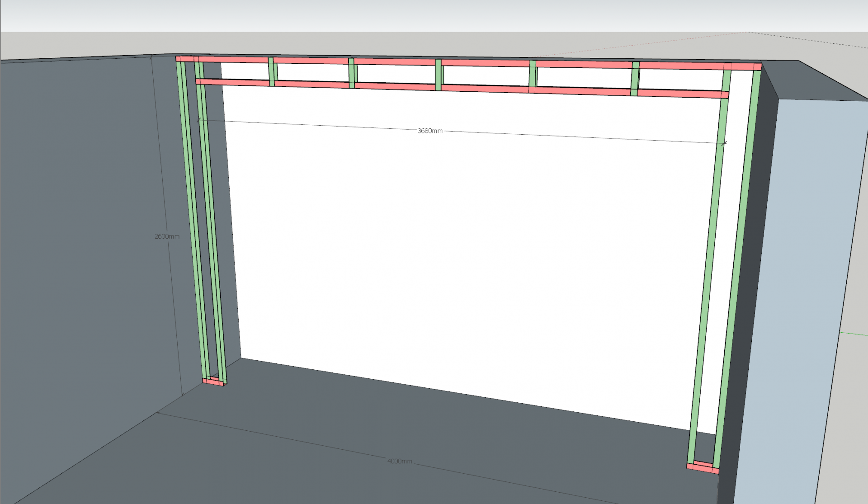This screenshot has width=868, height=504.
Task: Click the 2600mm height dimension label
Action: coord(167,236)
